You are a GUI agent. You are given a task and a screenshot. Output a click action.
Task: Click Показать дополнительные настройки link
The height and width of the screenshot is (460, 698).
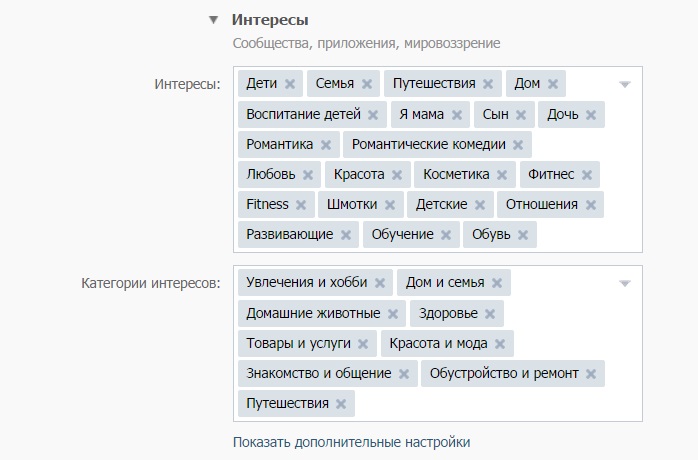tap(351, 441)
